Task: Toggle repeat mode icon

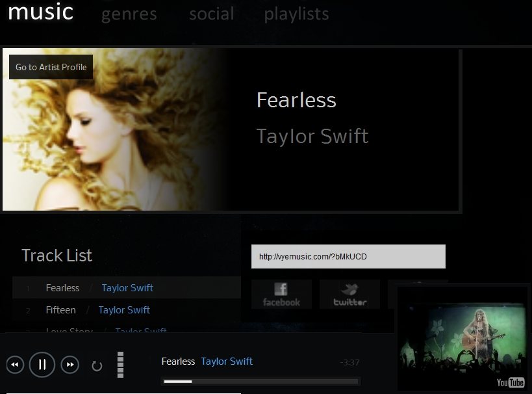Action: (97, 366)
